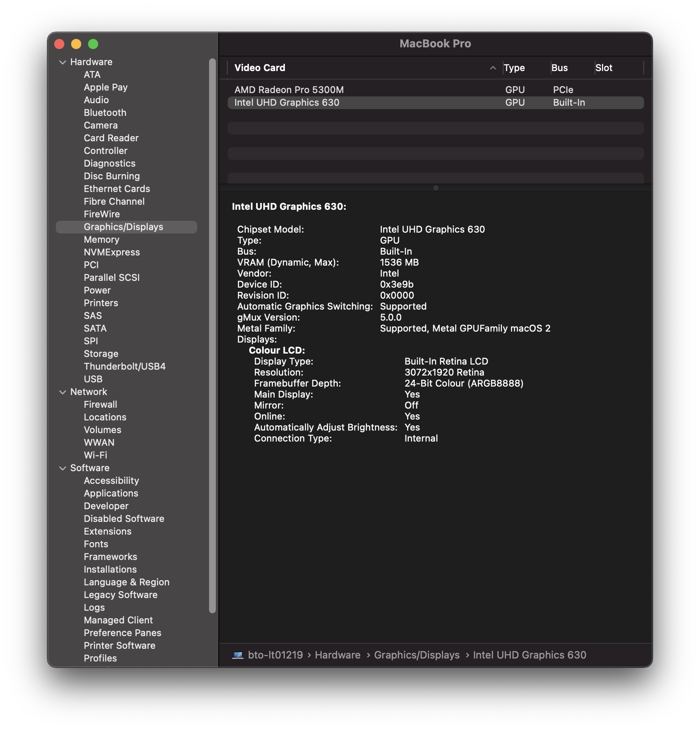The width and height of the screenshot is (700, 730).
Task: Select FireWire in the sidebar
Action: [x=102, y=214]
